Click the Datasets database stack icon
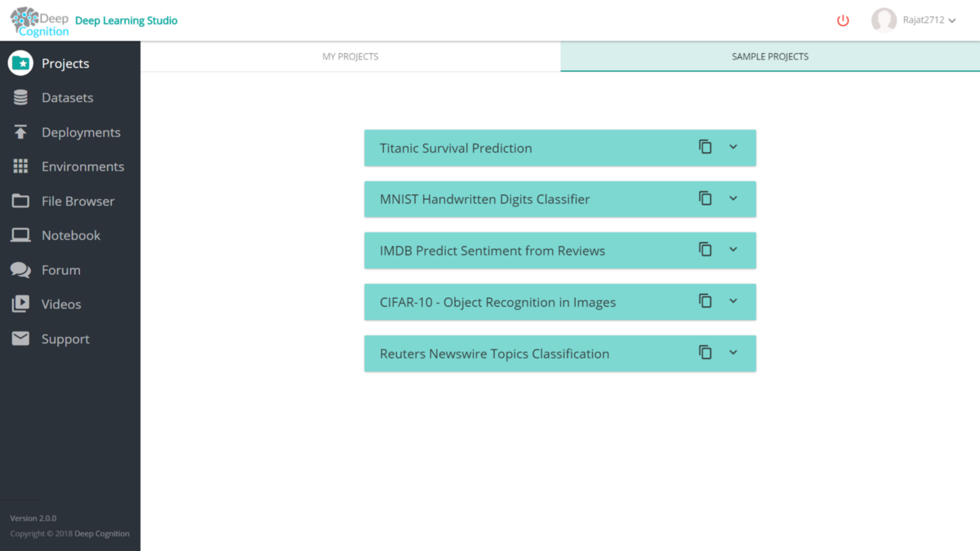The width and height of the screenshot is (980, 551). click(x=20, y=98)
